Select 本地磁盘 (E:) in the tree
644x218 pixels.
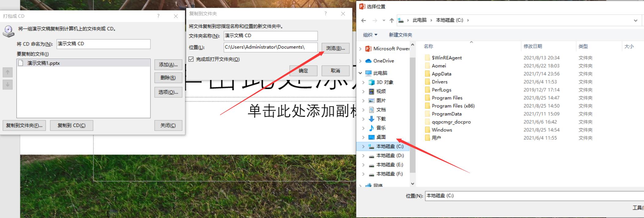[390, 165]
